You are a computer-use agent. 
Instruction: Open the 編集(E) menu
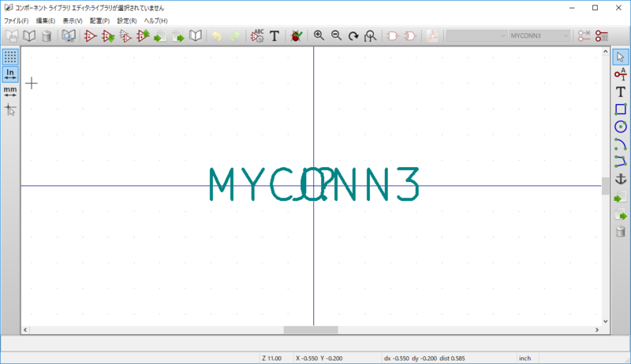(46, 20)
